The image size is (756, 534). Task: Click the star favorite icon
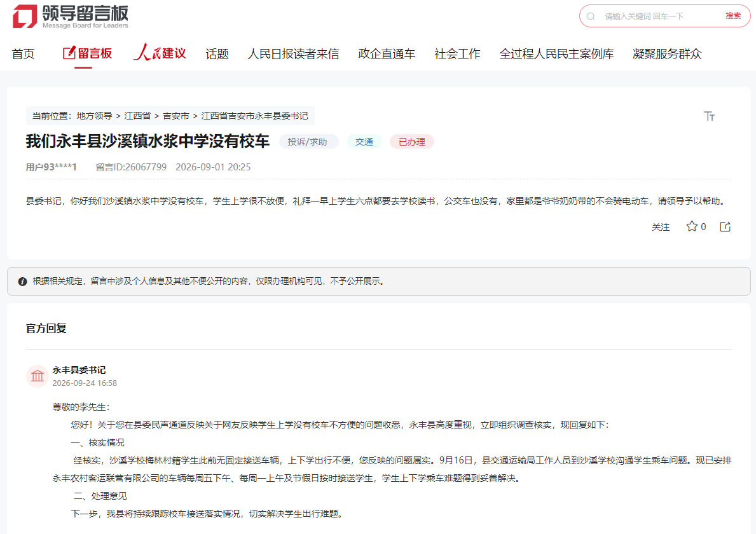pyautogui.click(x=692, y=226)
